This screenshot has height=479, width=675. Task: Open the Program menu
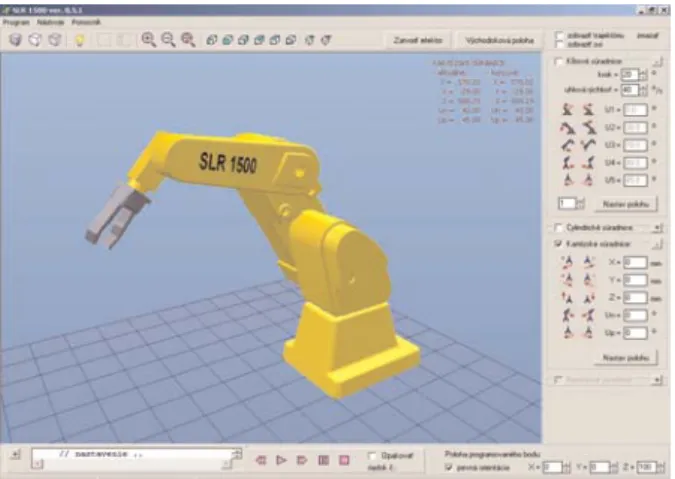[16, 22]
